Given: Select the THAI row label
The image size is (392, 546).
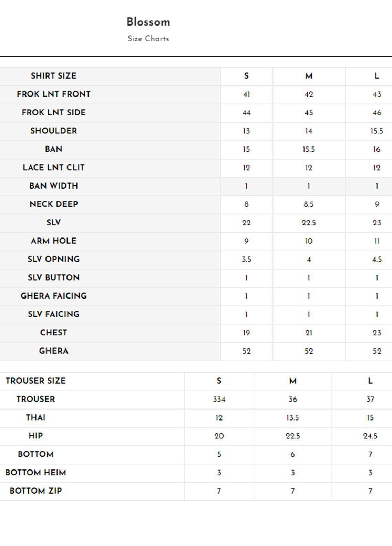Looking at the screenshot, I should click(x=35, y=417).
